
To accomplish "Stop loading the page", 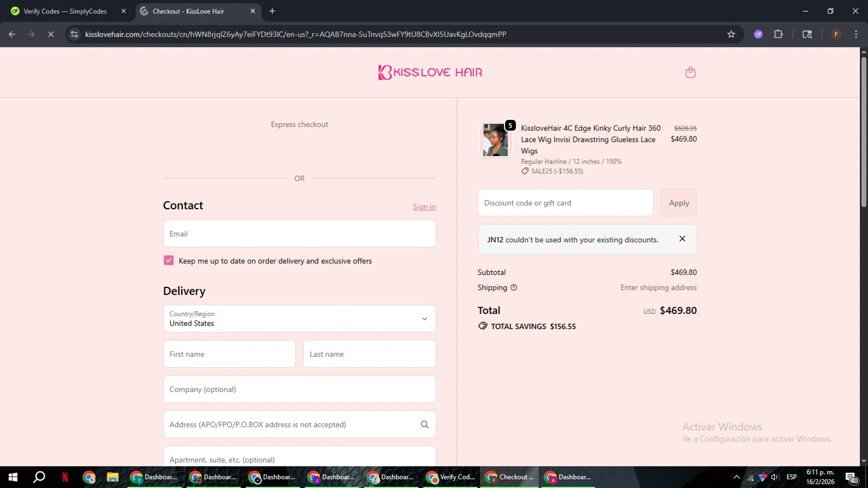I will pos(50,34).
